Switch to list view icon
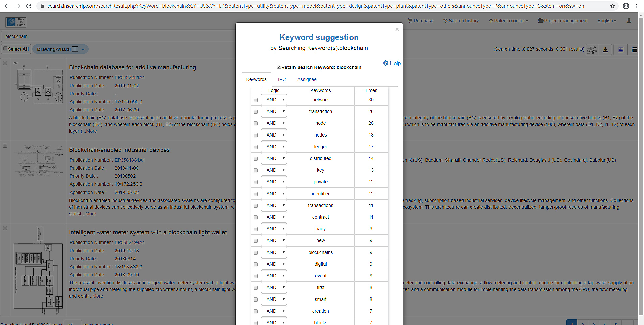 [634, 50]
